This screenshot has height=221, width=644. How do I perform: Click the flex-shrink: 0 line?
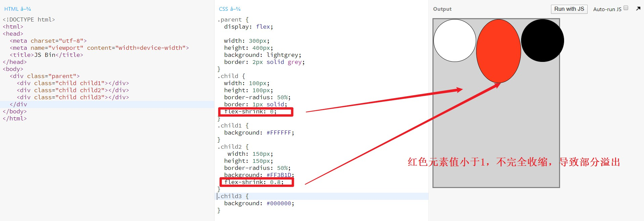click(250, 112)
